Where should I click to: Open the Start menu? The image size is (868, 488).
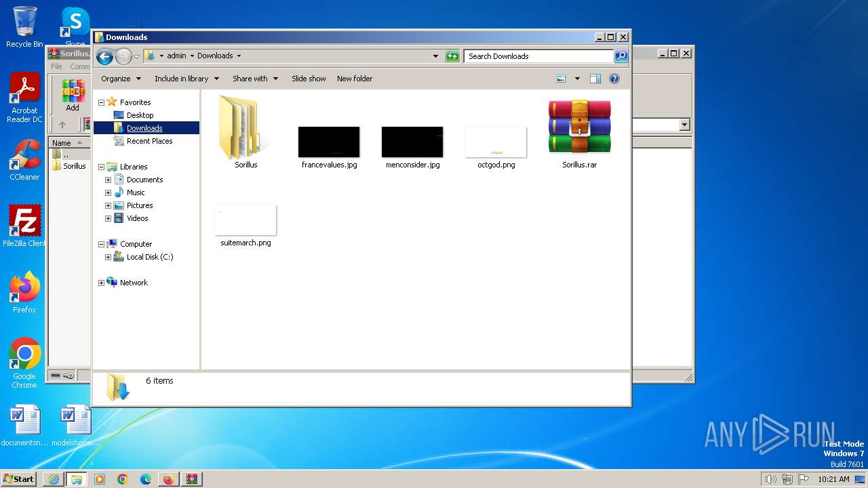(19, 479)
